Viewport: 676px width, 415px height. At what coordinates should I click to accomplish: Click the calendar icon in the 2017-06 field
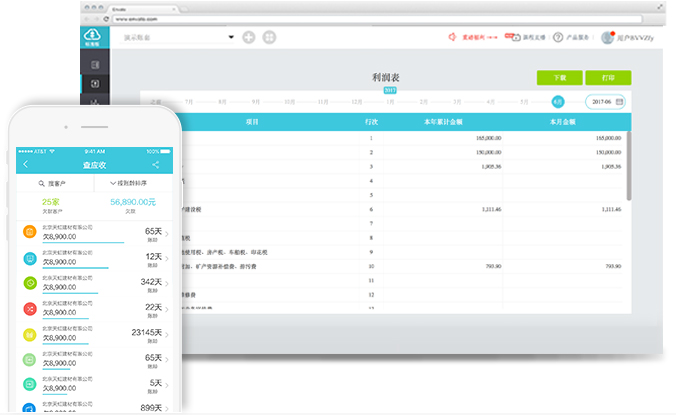tap(619, 101)
